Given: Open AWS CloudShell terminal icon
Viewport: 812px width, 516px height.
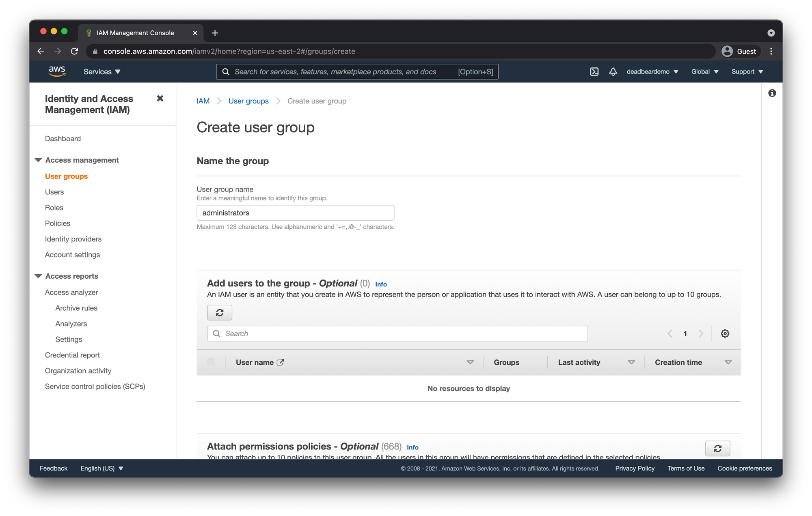Looking at the screenshot, I should [x=594, y=72].
